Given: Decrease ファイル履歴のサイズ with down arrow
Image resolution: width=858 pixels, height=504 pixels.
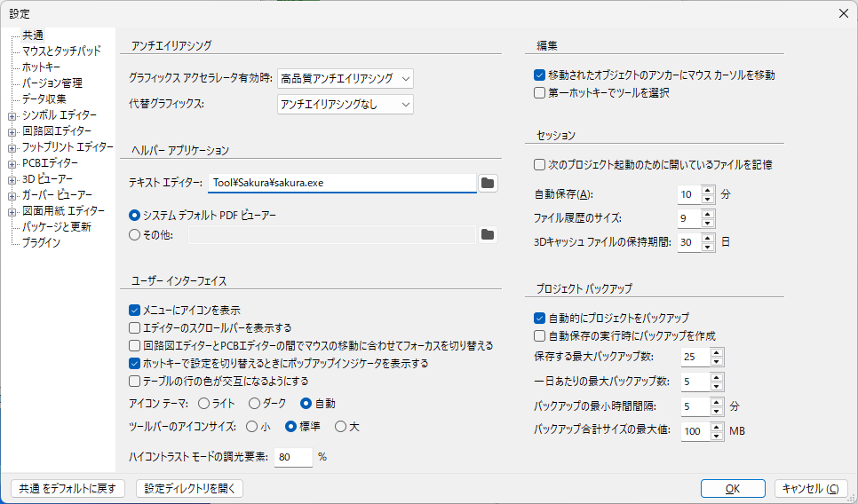Looking at the screenshot, I should [708, 222].
